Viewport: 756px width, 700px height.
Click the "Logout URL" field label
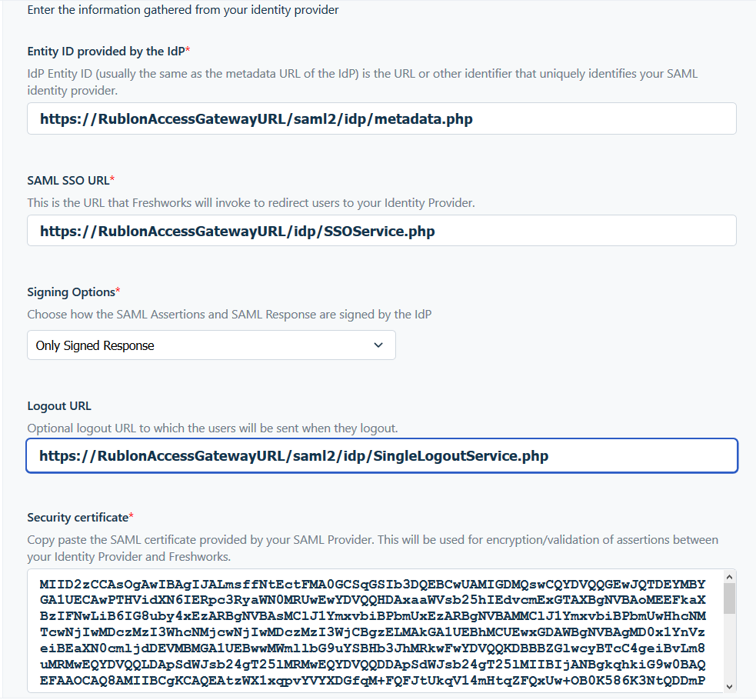coord(58,406)
